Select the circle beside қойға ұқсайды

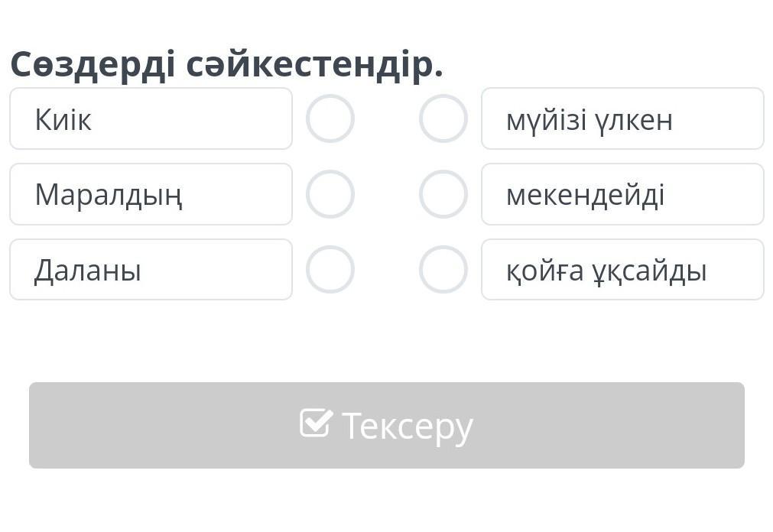pos(443,269)
